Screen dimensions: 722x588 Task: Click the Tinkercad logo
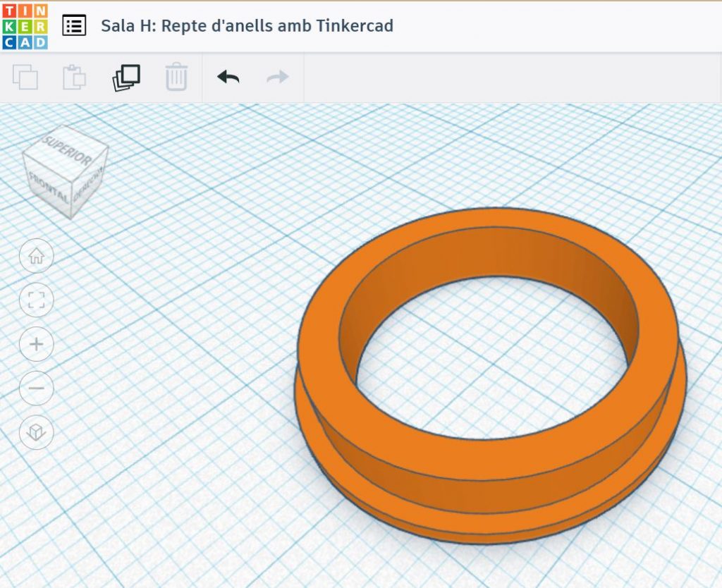[25, 26]
